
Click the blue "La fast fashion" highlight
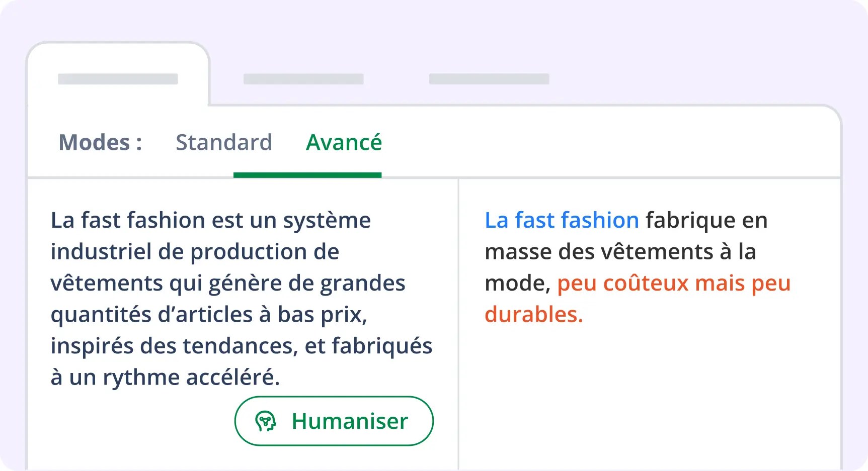[562, 220]
